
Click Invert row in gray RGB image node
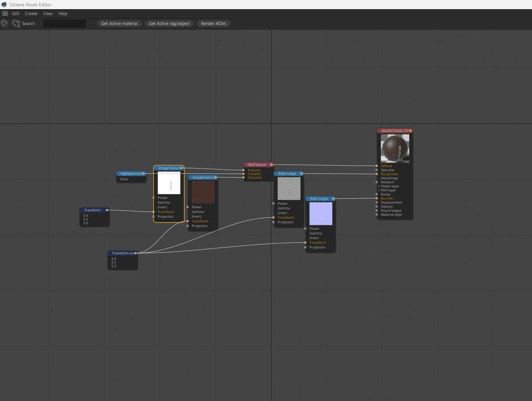pos(282,213)
